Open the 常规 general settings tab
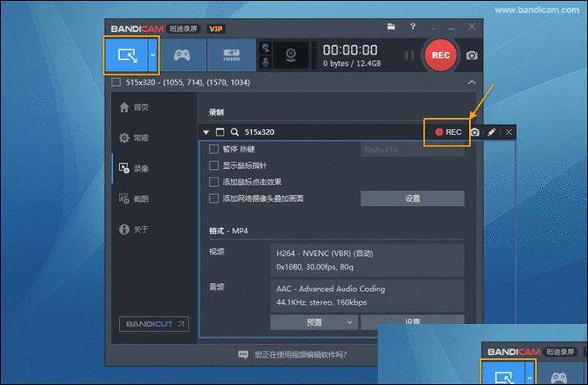The height and width of the screenshot is (385, 588). [x=133, y=137]
